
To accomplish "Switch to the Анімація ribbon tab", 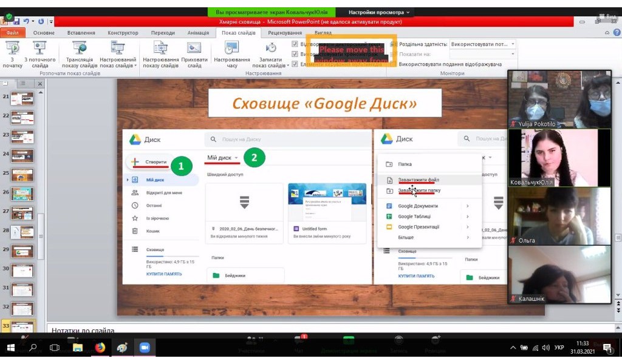I will point(197,33).
